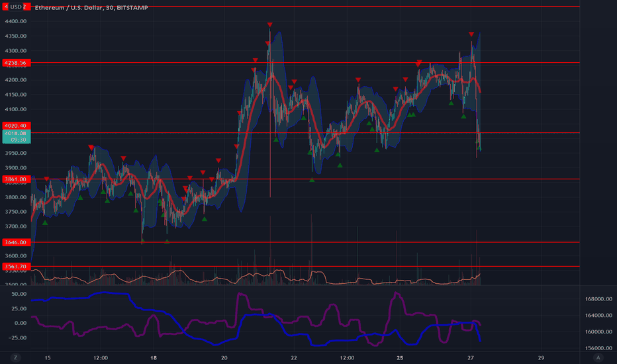Click the date label 29 on time axis
This screenshot has width=617, height=364.
point(541,357)
